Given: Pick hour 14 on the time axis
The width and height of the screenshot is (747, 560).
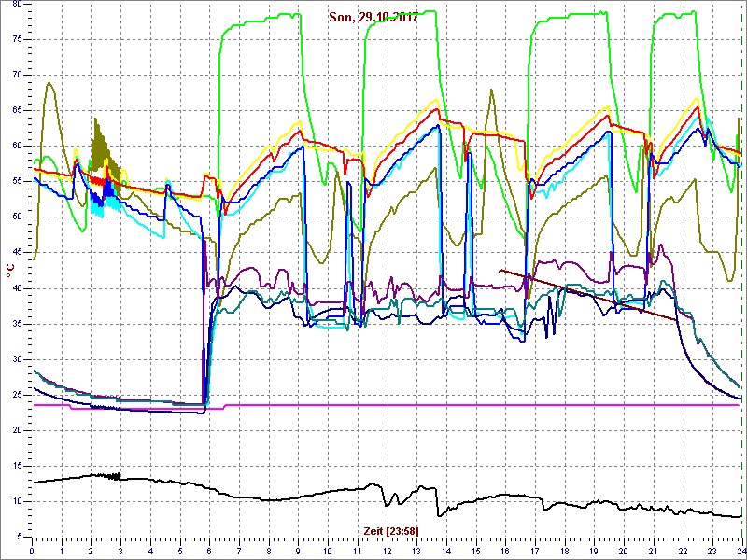Looking at the screenshot, I should pyautogui.click(x=445, y=552).
